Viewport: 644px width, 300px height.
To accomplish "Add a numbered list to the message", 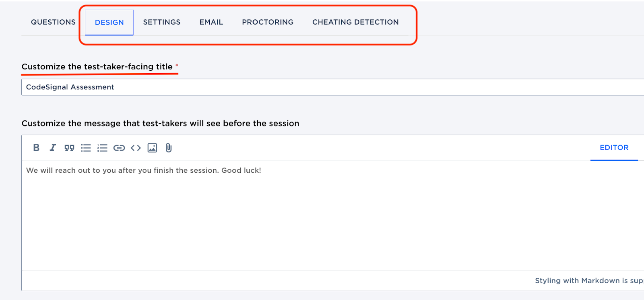I will coord(102,148).
